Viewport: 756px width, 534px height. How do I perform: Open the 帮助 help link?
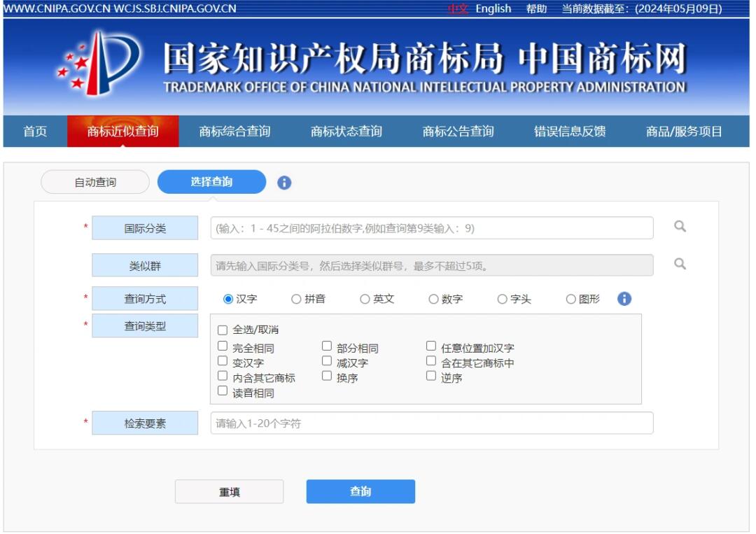[537, 8]
